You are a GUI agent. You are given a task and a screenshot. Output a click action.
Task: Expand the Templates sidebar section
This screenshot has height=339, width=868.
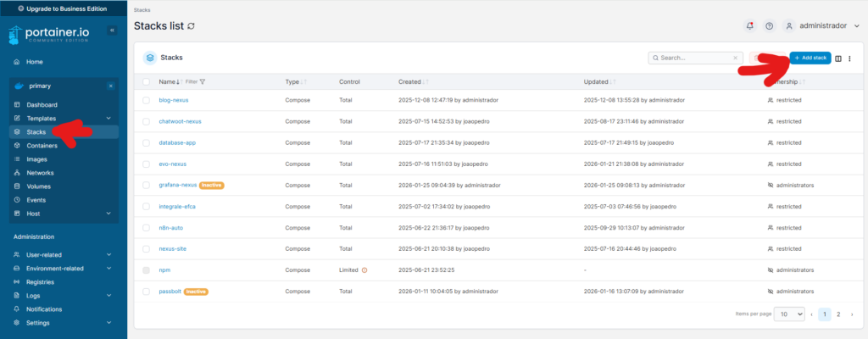point(108,118)
